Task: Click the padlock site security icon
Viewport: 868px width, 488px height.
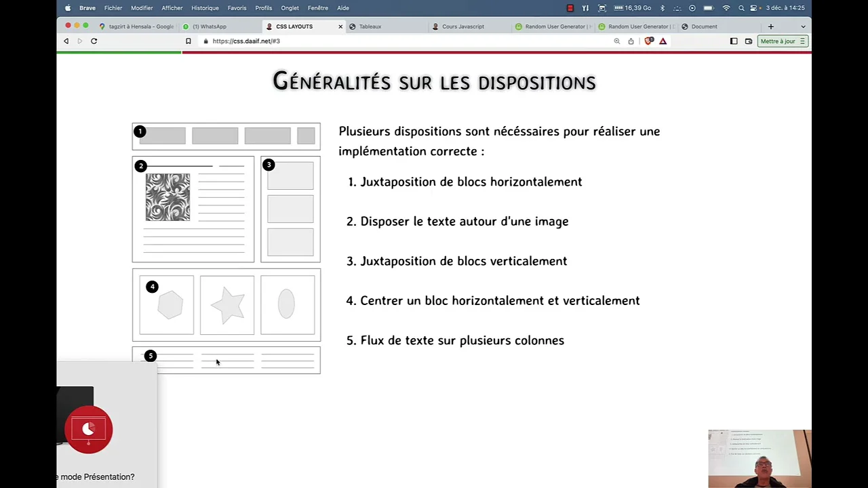Action: [205, 41]
